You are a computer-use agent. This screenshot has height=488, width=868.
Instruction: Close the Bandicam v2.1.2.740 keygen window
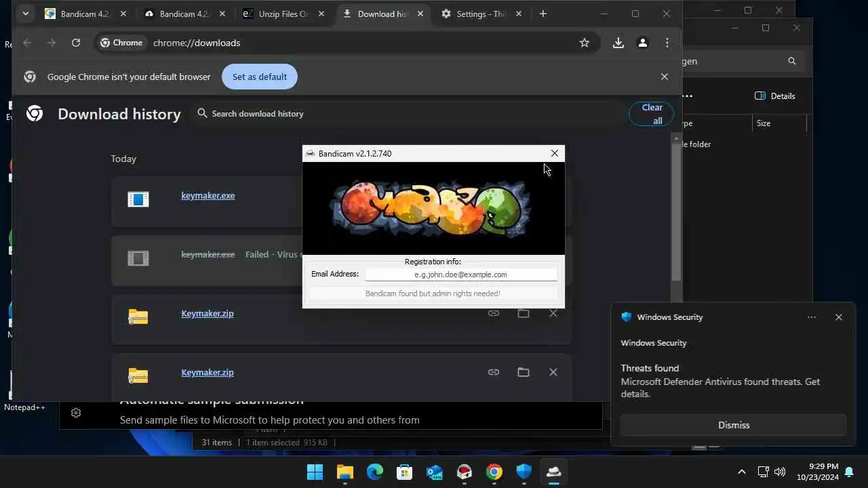point(555,153)
